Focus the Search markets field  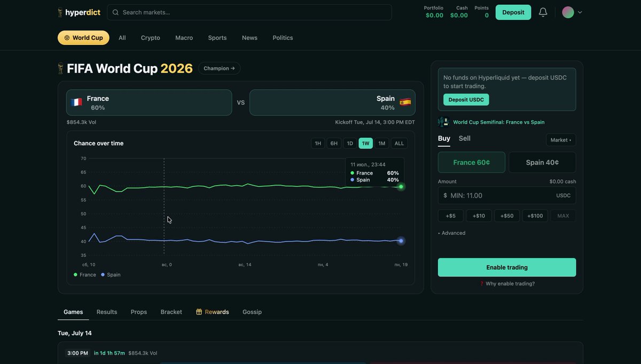coord(249,12)
